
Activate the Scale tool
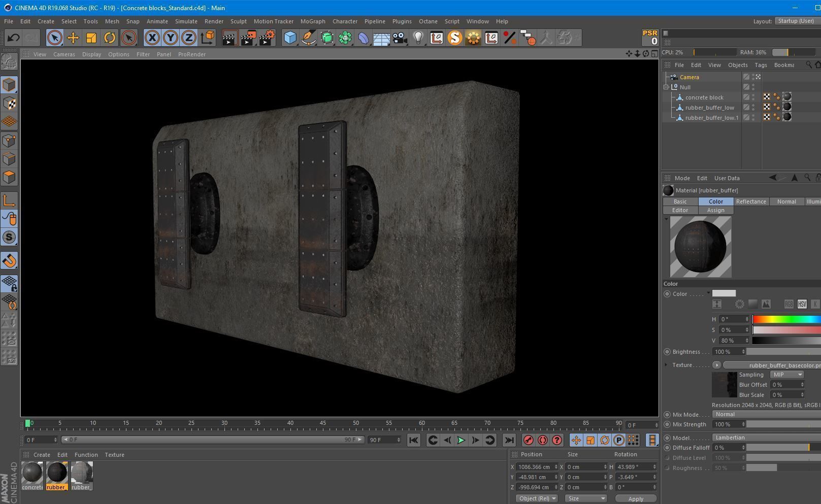pyautogui.click(x=91, y=38)
